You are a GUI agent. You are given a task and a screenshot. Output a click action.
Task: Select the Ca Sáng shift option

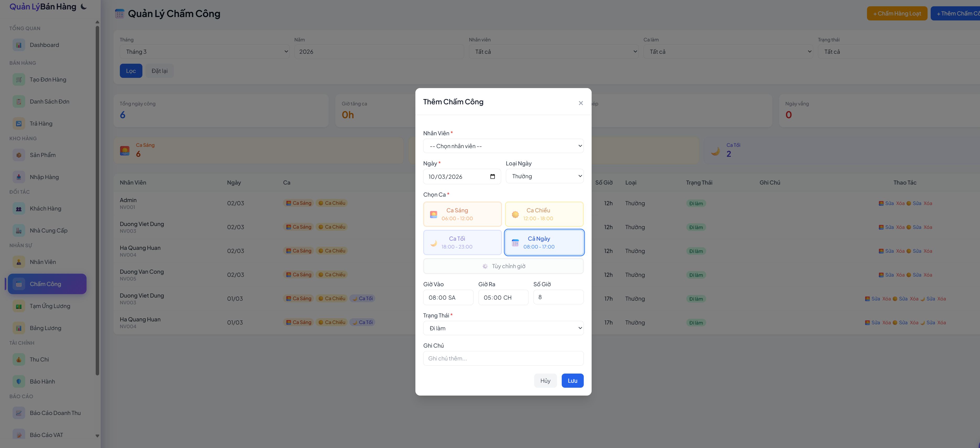click(x=462, y=214)
